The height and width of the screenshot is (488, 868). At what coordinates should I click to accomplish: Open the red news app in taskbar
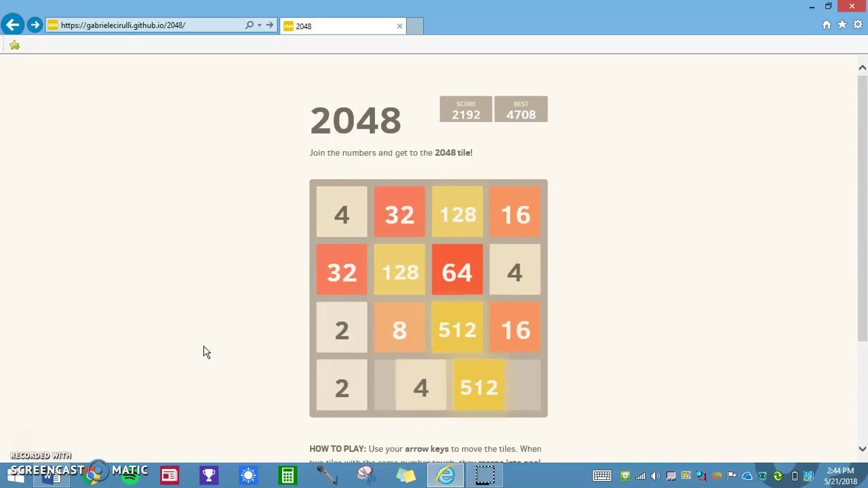point(169,475)
